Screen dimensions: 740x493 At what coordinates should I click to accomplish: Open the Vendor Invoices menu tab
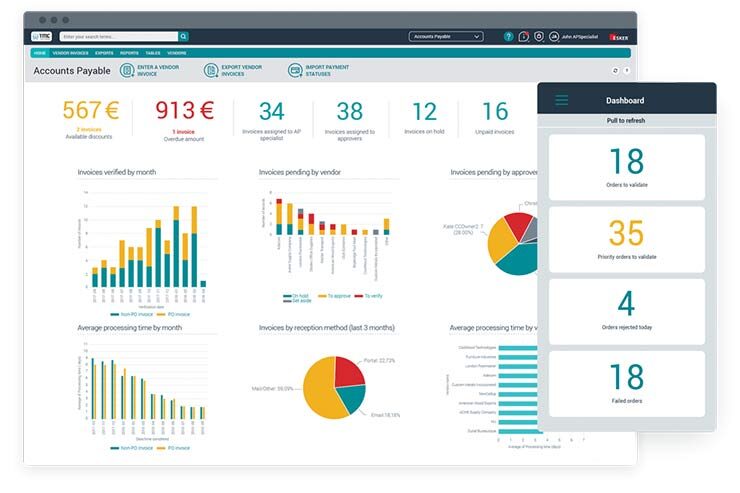(70, 52)
